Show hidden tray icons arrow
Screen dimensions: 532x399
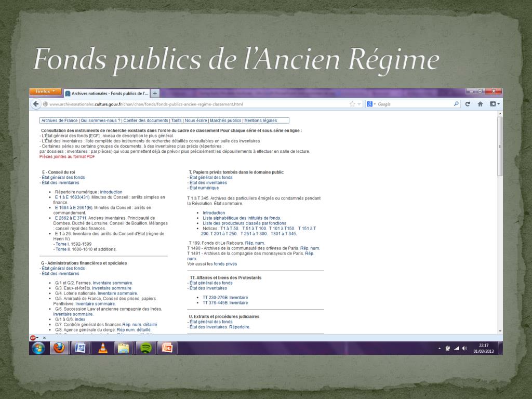440,349
